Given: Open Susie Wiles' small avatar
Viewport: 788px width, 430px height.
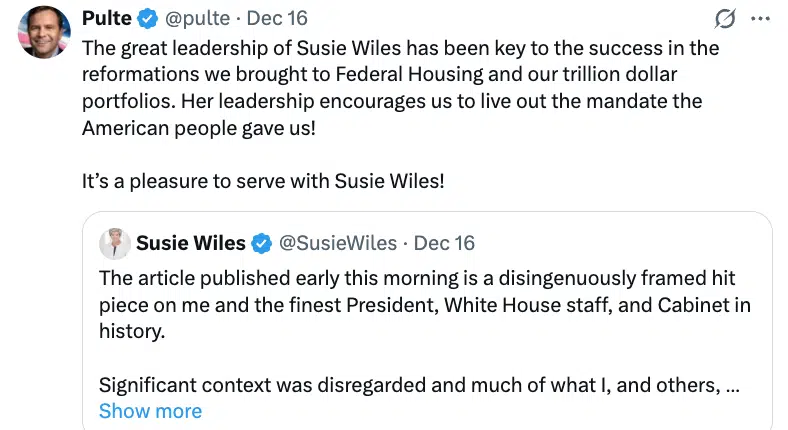Looking at the screenshot, I should coord(114,243).
